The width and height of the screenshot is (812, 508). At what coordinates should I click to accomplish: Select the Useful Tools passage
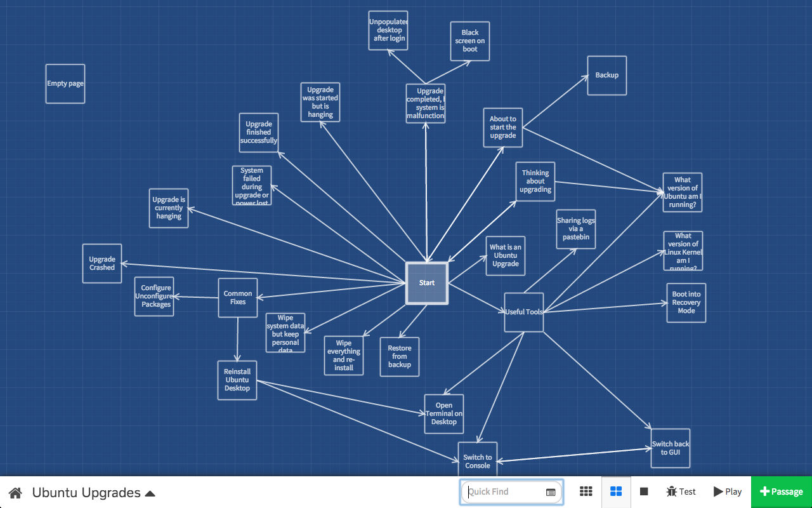(x=524, y=312)
